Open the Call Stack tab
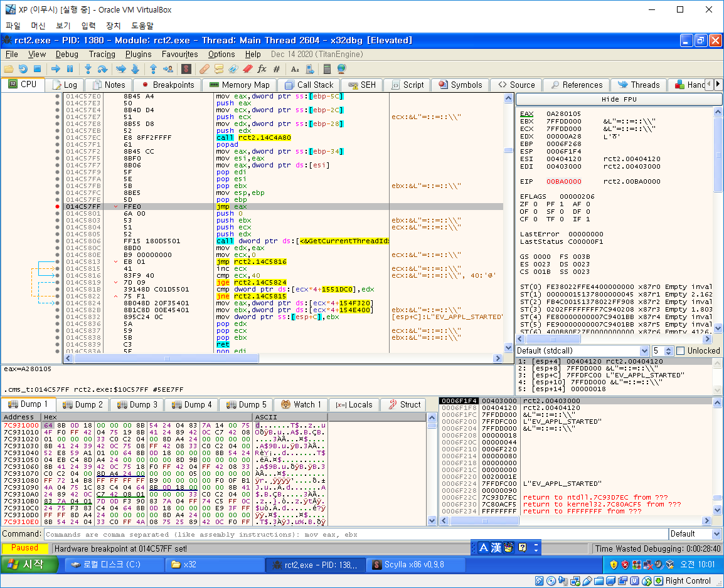Image resolution: width=724 pixels, height=588 pixels. click(309, 85)
